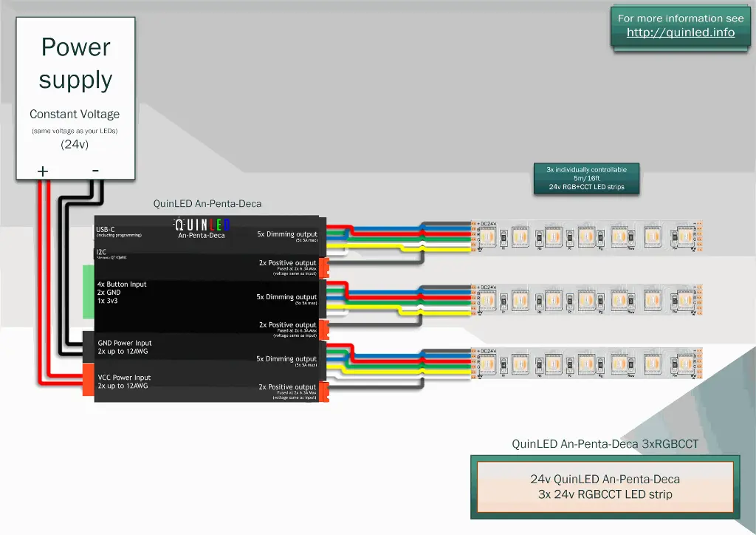Open the http://quinled.info link

(680, 33)
